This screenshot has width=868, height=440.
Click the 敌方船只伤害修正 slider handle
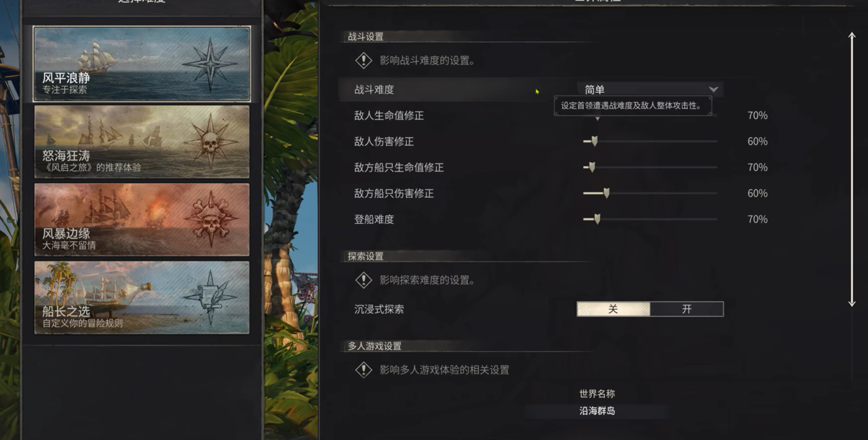606,193
